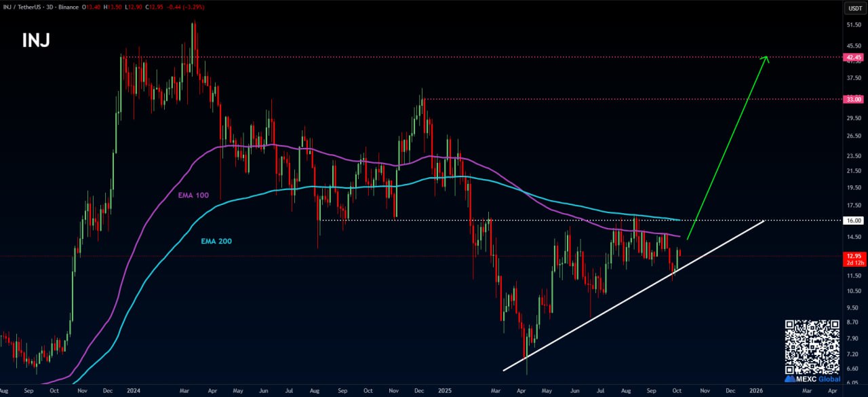The height and width of the screenshot is (397, 868).
Task: Select the EMA 200 text label
Action: 217,241
